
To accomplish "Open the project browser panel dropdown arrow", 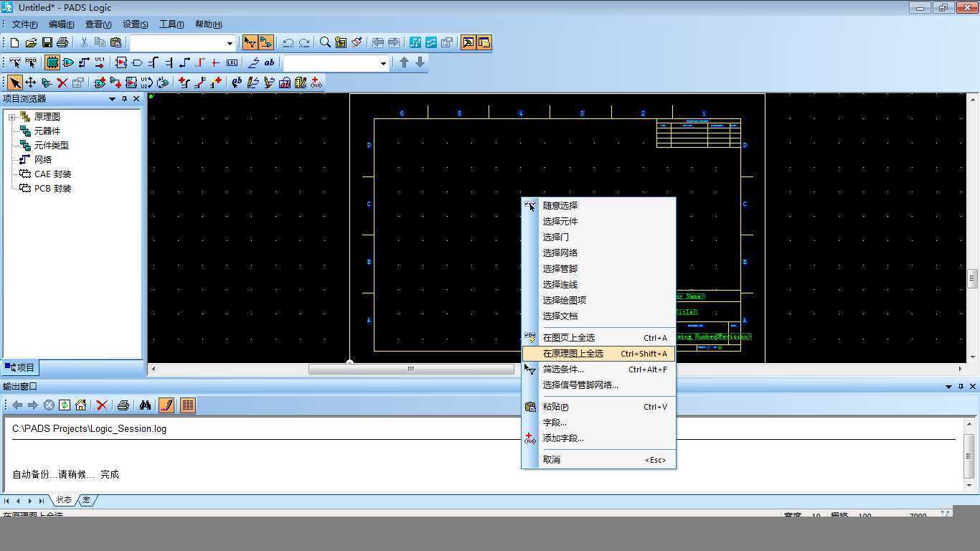I will [112, 99].
